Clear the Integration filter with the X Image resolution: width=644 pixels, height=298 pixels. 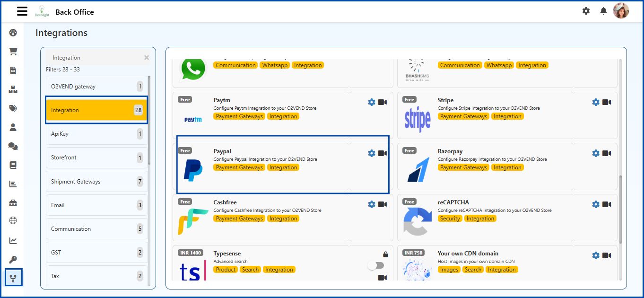(147, 57)
